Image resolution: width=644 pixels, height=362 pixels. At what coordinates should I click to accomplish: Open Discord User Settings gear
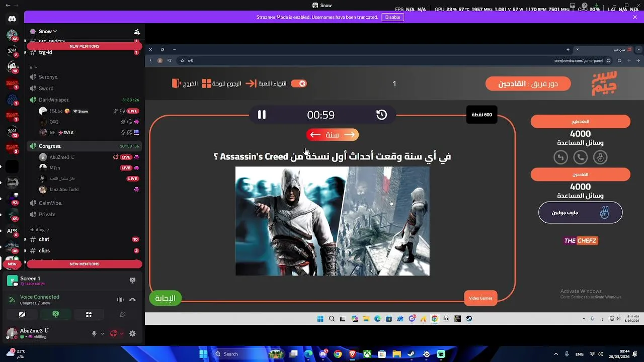pos(132,333)
